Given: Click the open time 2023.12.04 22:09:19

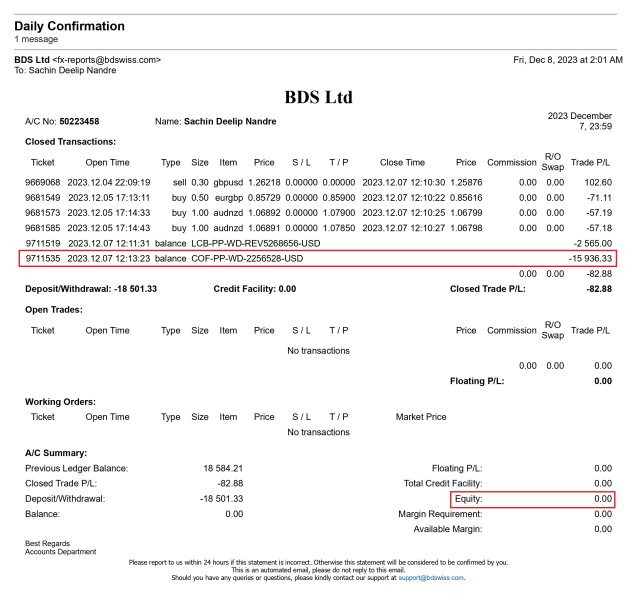Looking at the screenshot, I should (109, 182).
